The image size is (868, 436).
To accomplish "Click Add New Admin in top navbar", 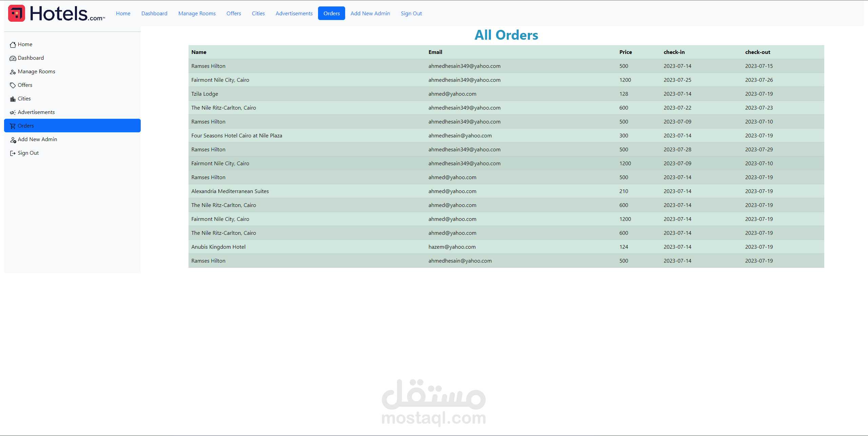I will click(x=370, y=14).
